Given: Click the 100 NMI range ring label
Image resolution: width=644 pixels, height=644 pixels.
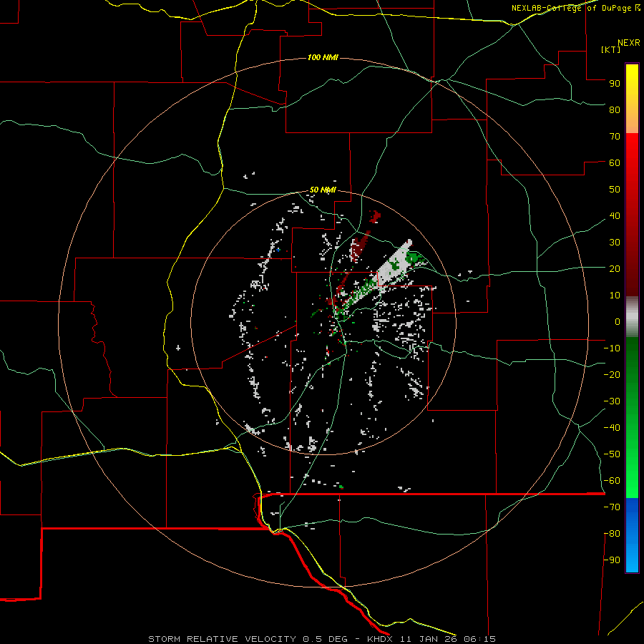Looking at the screenshot, I should (323, 57).
